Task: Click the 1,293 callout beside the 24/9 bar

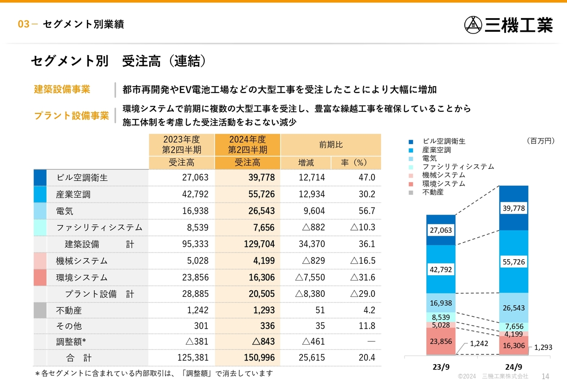Action: pyautogui.click(x=543, y=348)
